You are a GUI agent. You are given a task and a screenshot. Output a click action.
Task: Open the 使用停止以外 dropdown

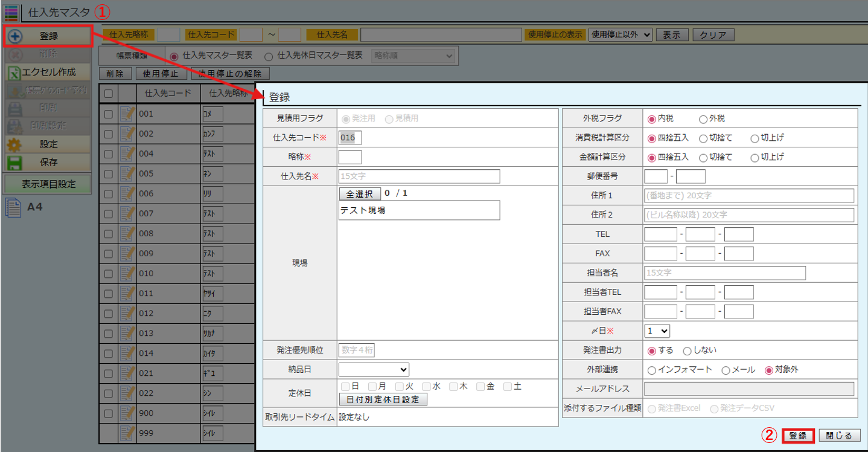coord(620,35)
